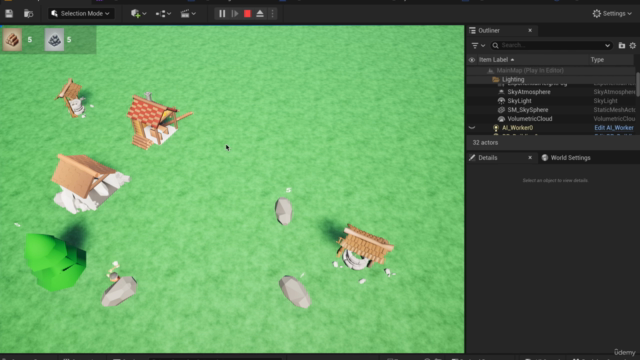Click the VolumetricCloud icon in the Outliner
The image size is (640, 360).
pos(501,119)
